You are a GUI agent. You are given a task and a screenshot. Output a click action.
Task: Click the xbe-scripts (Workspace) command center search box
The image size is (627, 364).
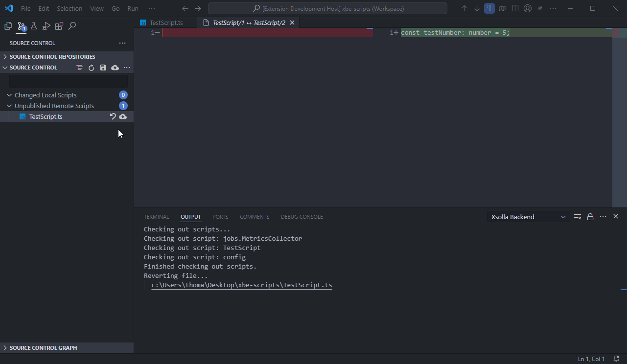pos(327,8)
